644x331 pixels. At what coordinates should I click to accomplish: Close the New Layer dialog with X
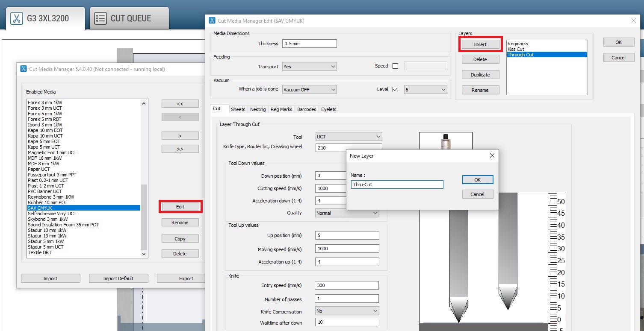(491, 156)
